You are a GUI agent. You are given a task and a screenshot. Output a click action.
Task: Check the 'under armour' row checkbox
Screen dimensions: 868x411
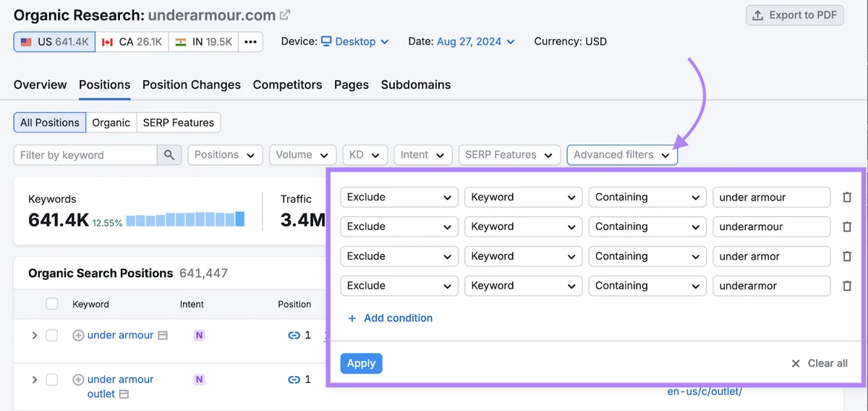pos(51,335)
